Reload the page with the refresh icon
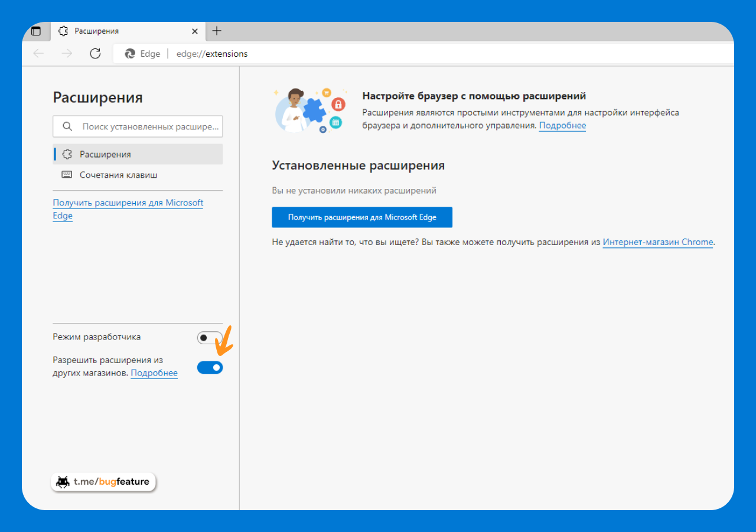The height and width of the screenshot is (532, 756). pyautogui.click(x=95, y=54)
